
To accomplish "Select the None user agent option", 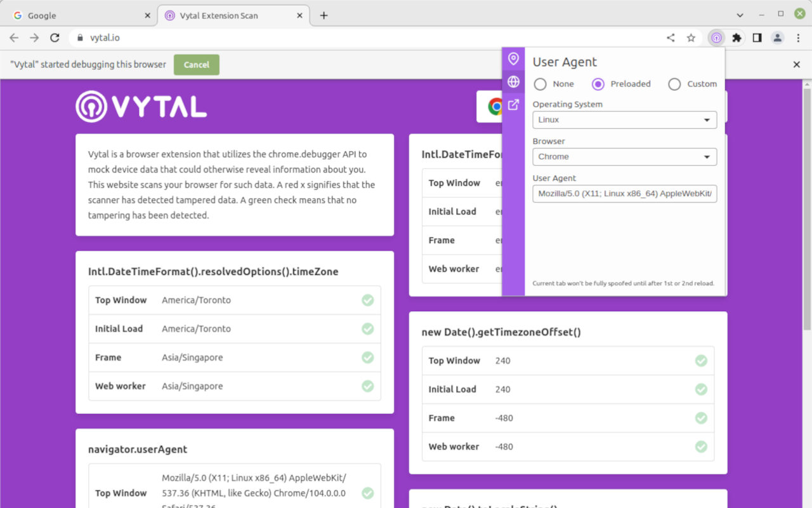I will pos(540,84).
